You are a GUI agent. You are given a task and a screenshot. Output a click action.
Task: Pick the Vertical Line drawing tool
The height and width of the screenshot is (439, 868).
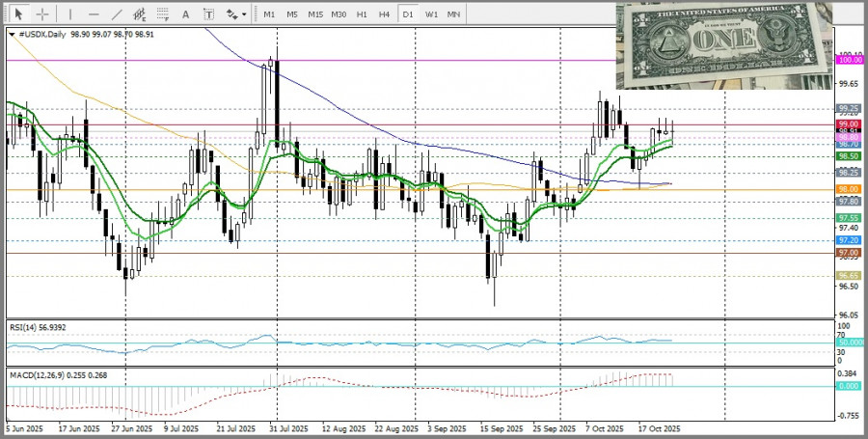68,14
